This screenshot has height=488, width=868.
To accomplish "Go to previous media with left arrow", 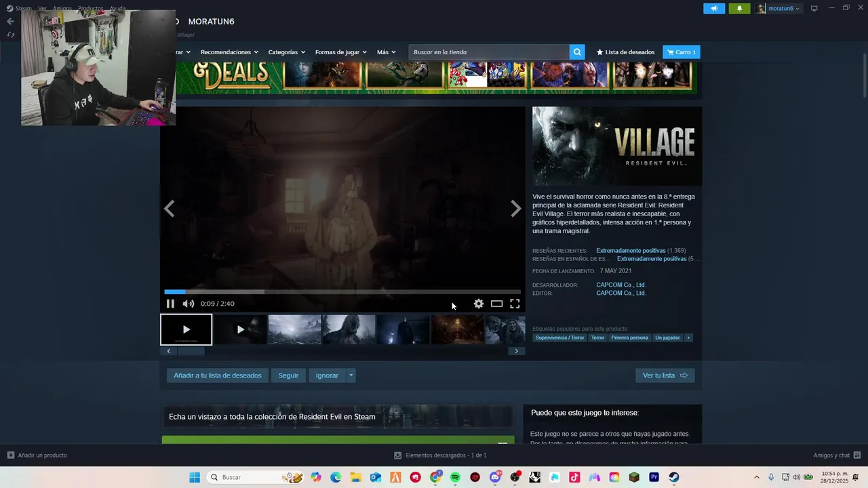I will coord(170,209).
